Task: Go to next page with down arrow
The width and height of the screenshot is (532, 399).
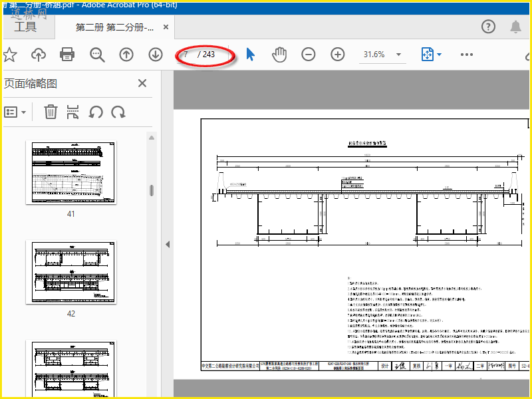Action: pyautogui.click(x=156, y=55)
